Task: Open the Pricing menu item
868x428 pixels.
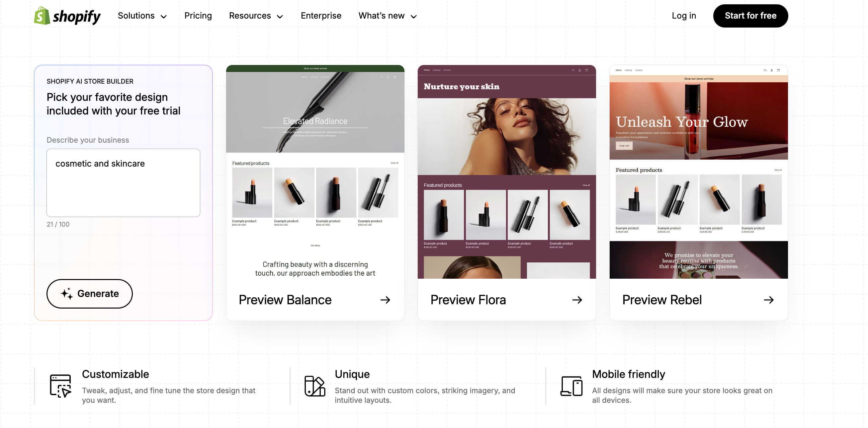Action: click(198, 16)
